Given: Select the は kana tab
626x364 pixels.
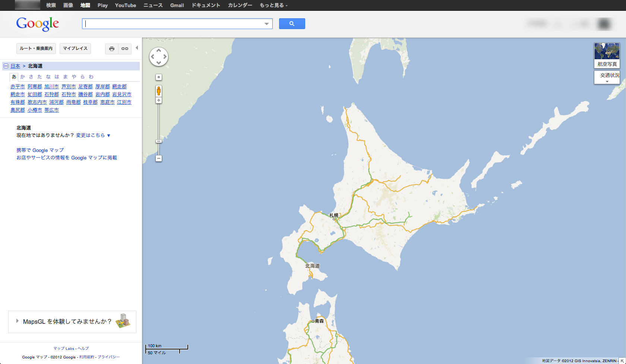Looking at the screenshot, I should click(57, 77).
